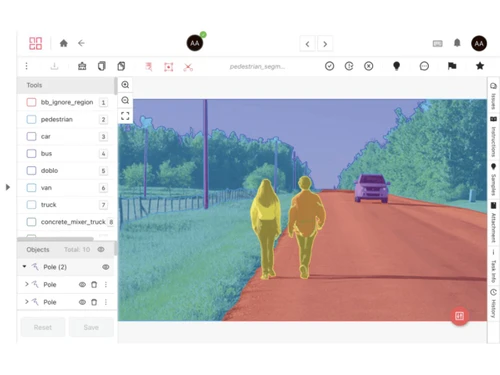Viewport: 500px width, 375px height.
Task: Click the flag icon
Action: click(x=452, y=66)
